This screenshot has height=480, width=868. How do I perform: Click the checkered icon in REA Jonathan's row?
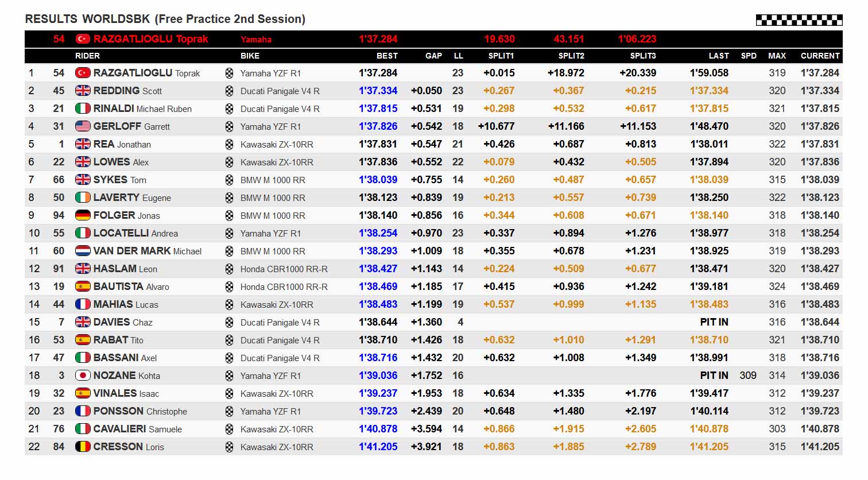coord(230,144)
